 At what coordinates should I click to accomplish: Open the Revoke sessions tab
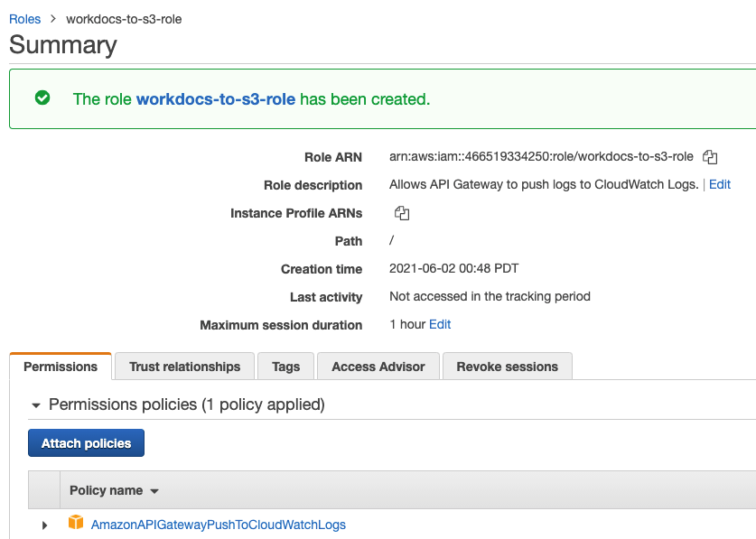point(507,367)
